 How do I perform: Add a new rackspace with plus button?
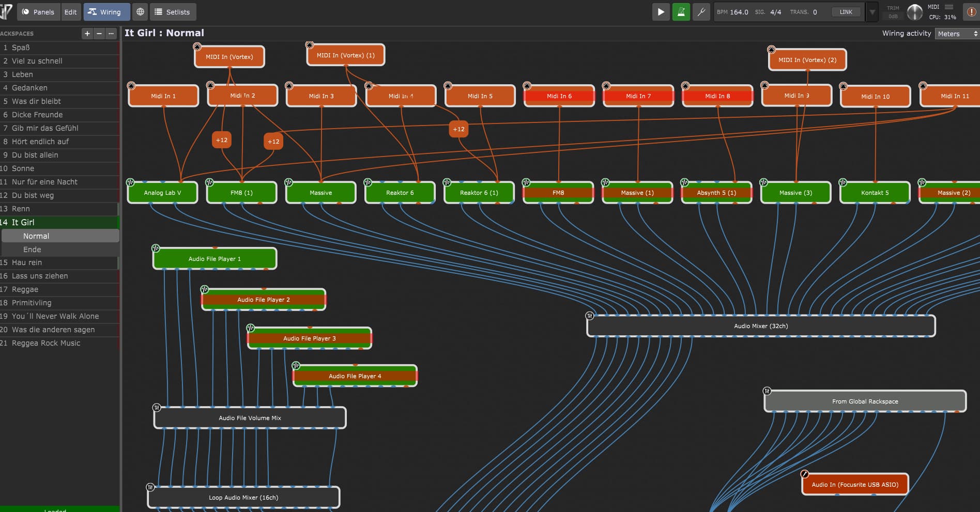coord(87,34)
